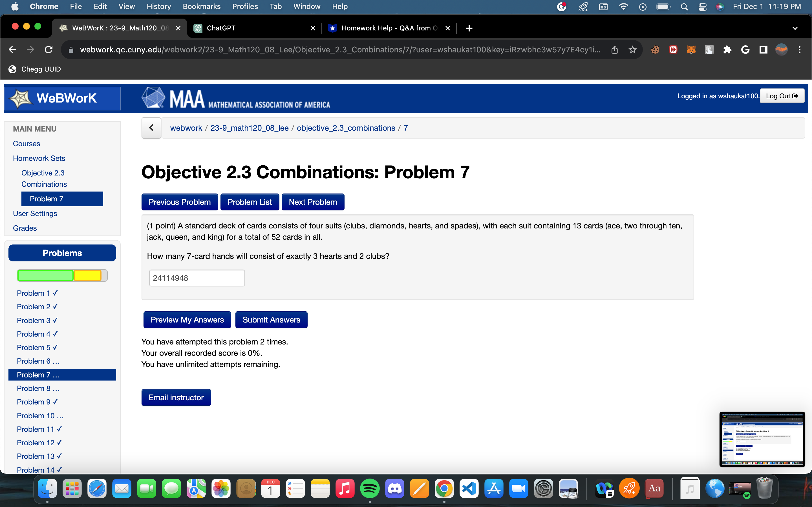Viewport: 812px width, 507px height.
Task: Open the Bookmarks menu
Action: tap(202, 6)
